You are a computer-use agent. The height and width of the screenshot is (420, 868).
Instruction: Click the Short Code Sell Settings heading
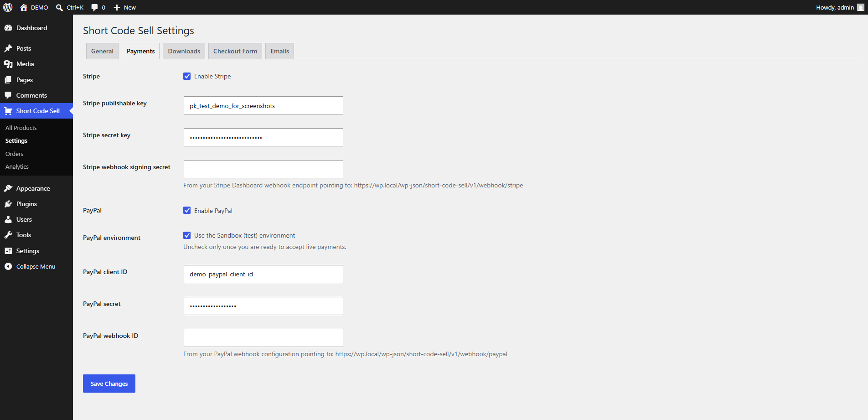pyautogui.click(x=138, y=31)
